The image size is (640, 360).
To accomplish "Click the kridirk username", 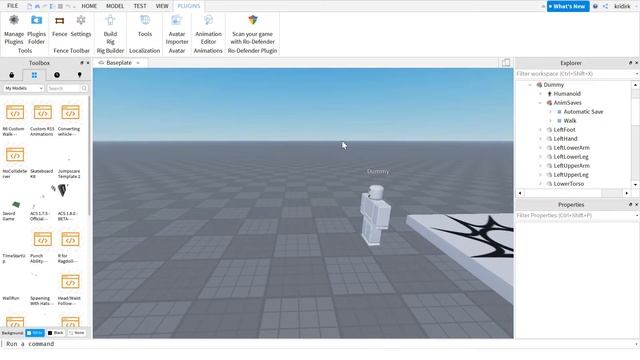I will point(622,6).
